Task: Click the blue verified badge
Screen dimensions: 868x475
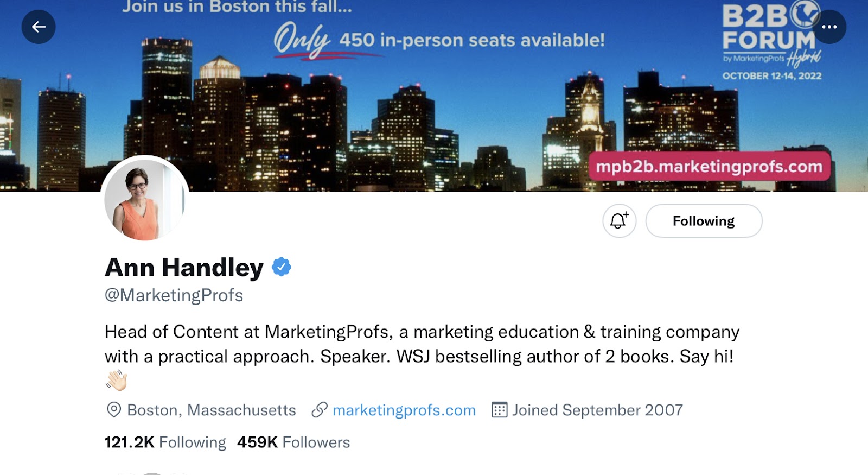Action: pos(281,267)
